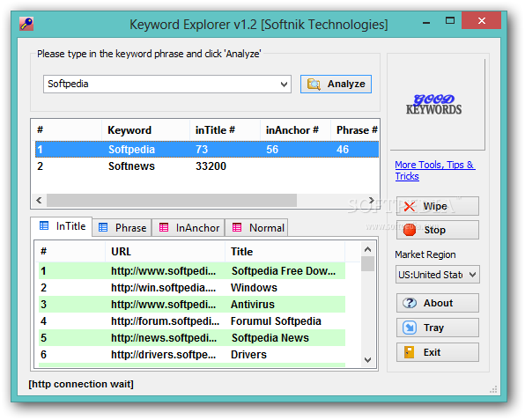Click the 33200 inTitle value

(211, 166)
